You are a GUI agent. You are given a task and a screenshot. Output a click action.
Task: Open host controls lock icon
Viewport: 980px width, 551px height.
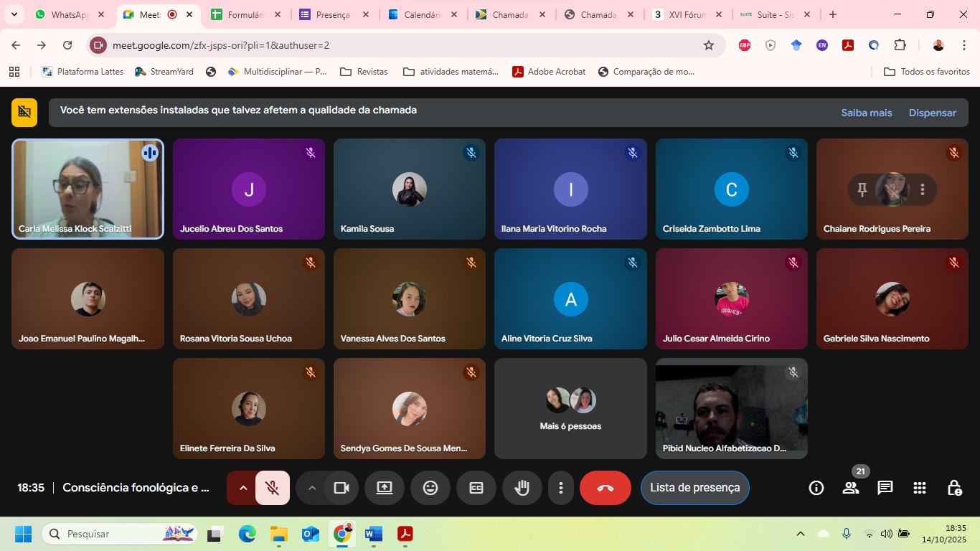point(954,488)
